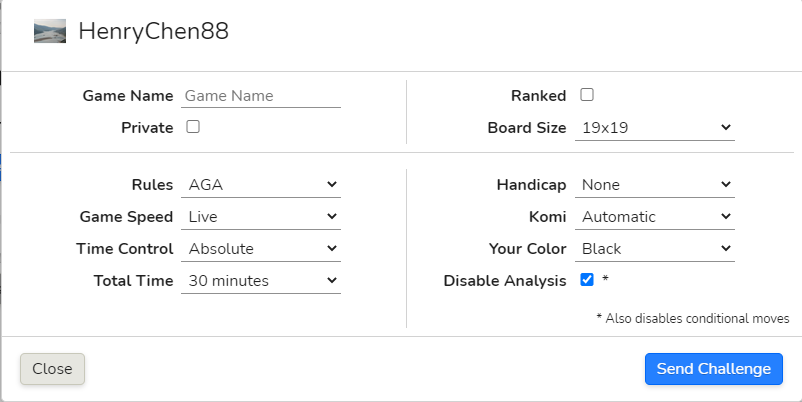Open the Total Time 30 minutes dropdown

click(x=261, y=281)
